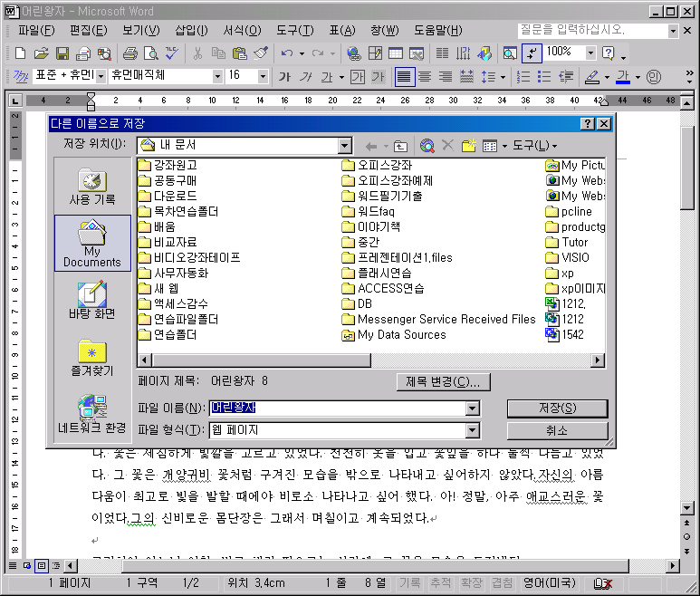Image resolution: width=700 pixels, height=596 pixels.
Task: Click the New Document toolbar icon
Action: pos(20,53)
